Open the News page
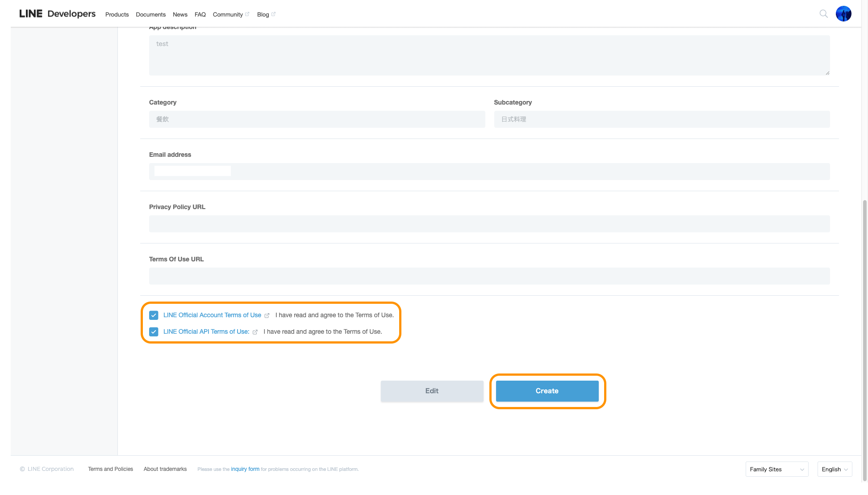The height and width of the screenshot is (495, 868). click(x=180, y=14)
